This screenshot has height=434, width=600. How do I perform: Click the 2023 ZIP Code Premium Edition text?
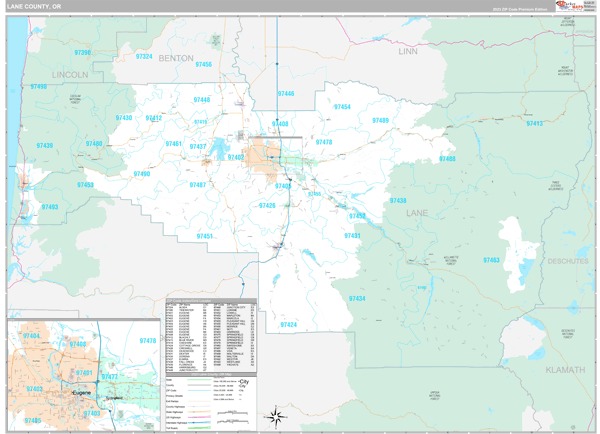coord(519,9)
